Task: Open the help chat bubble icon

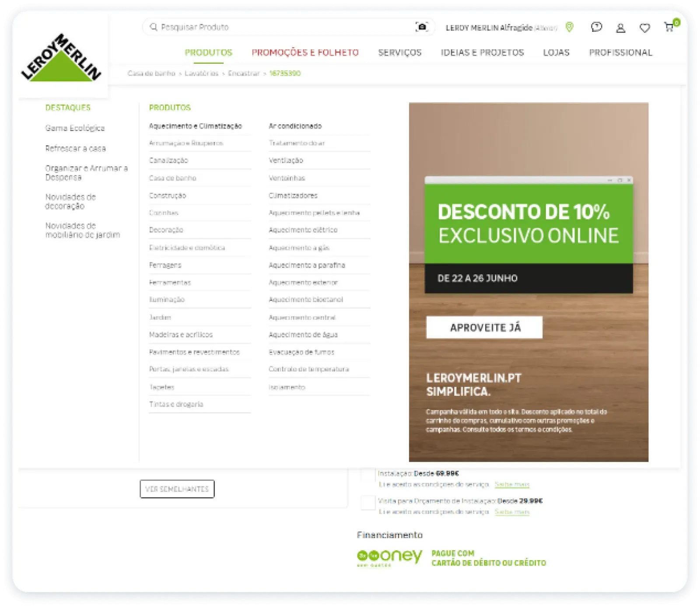Action: [x=596, y=27]
